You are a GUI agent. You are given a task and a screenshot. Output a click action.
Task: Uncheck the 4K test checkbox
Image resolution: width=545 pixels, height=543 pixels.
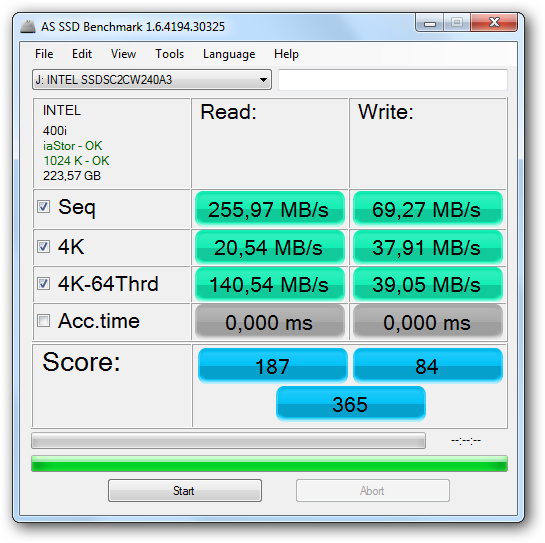point(43,246)
